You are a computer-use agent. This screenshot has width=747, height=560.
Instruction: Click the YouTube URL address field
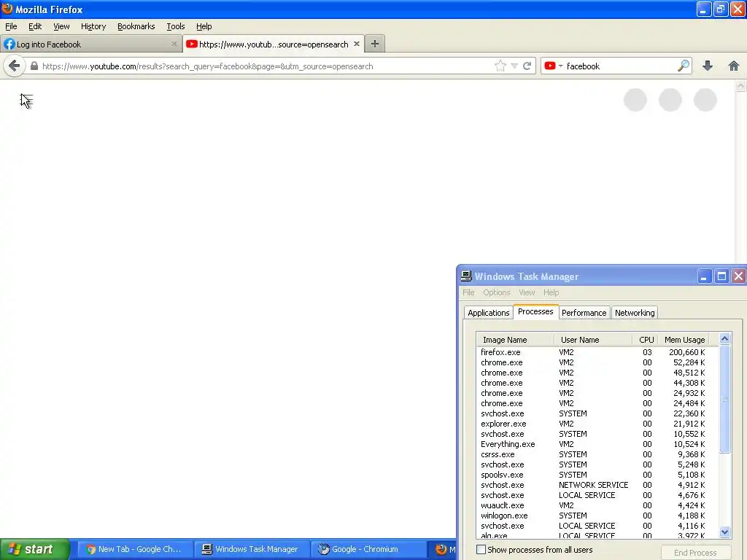(x=267, y=66)
